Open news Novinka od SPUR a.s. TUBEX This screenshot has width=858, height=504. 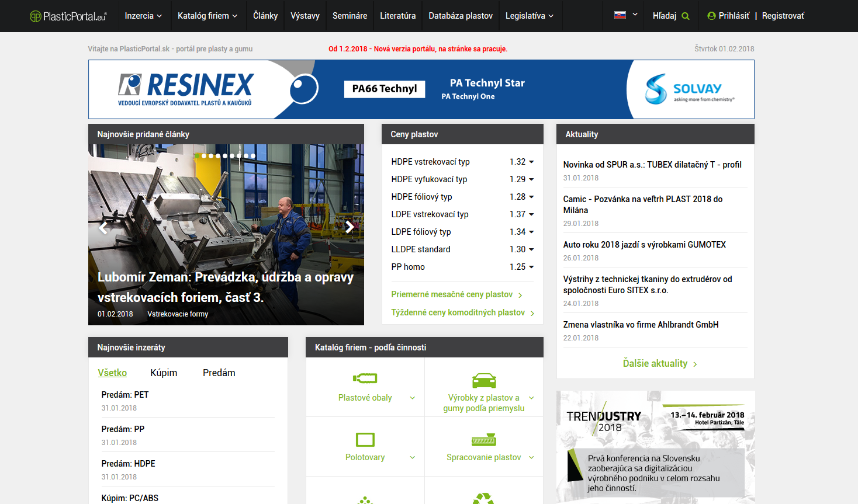click(652, 165)
